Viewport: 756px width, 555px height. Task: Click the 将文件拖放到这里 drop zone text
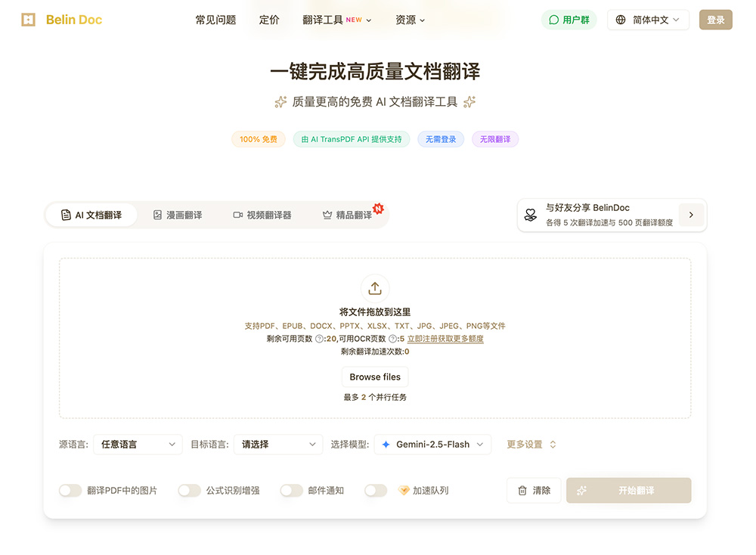375,312
